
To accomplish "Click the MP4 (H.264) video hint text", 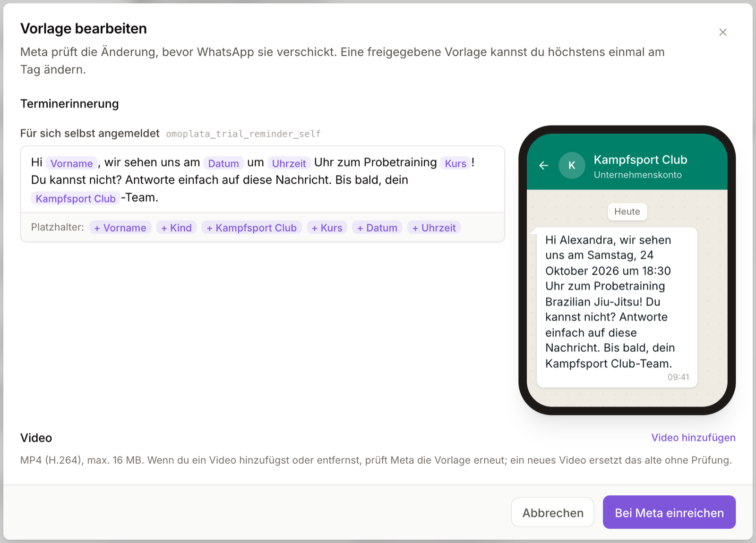I will pos(376,460).
